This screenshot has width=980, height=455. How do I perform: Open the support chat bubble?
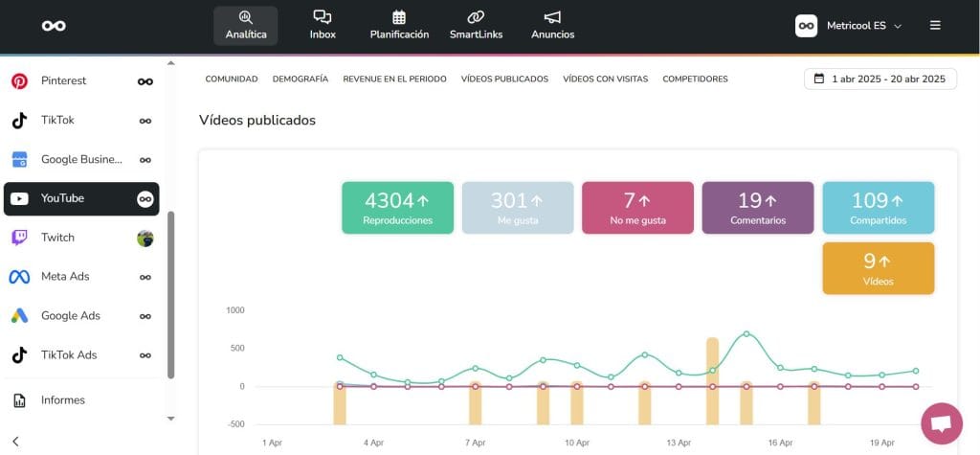(941, 423)
